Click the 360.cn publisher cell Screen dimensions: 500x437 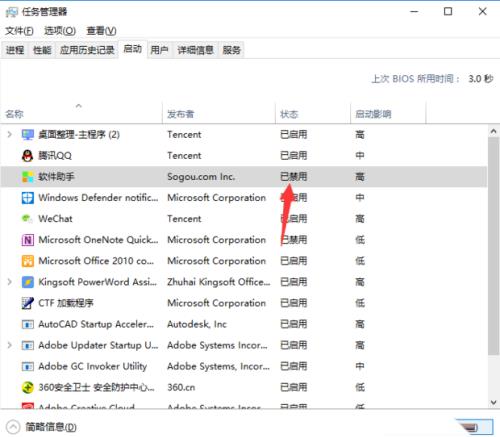[181, 387]
